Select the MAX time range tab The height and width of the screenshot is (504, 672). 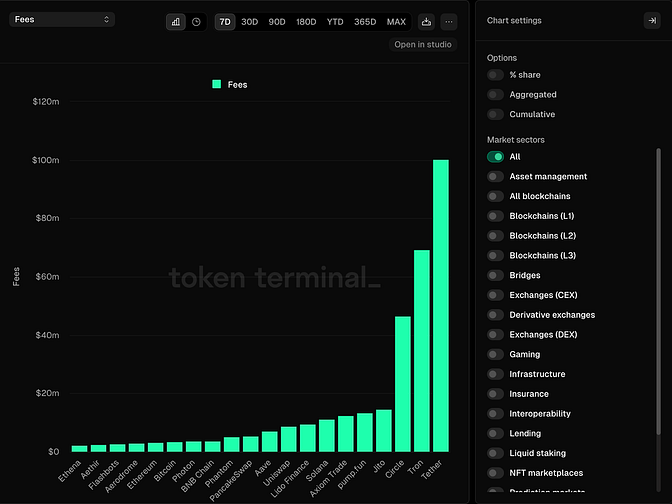(396, 22)
